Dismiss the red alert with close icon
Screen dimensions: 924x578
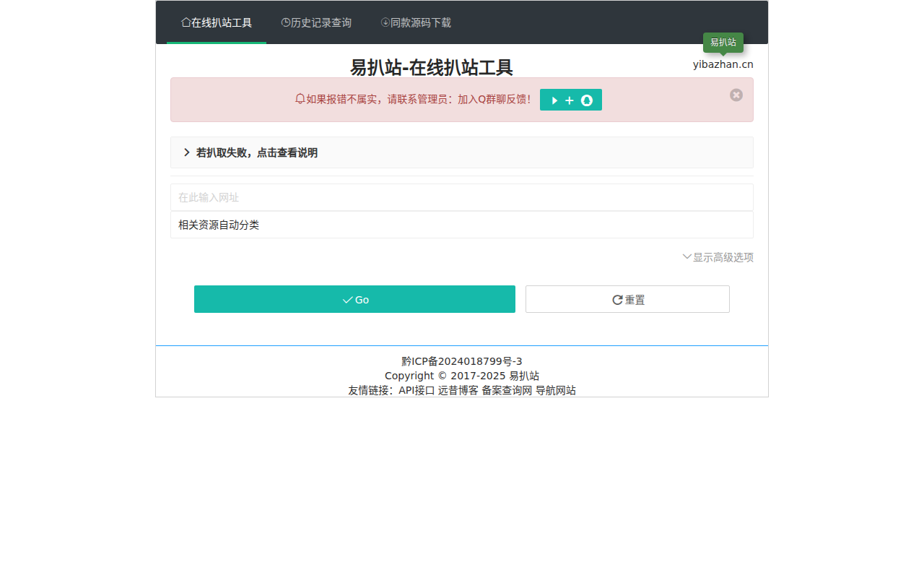tap(736, 95)
